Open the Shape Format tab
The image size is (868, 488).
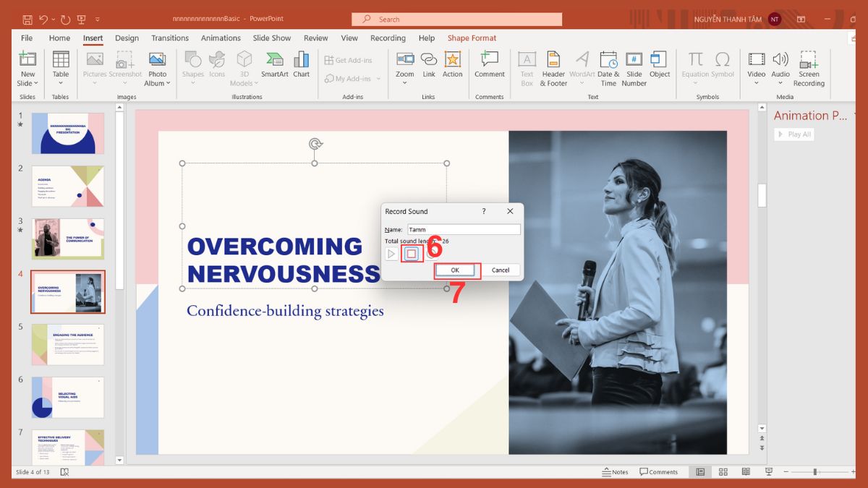472,38
